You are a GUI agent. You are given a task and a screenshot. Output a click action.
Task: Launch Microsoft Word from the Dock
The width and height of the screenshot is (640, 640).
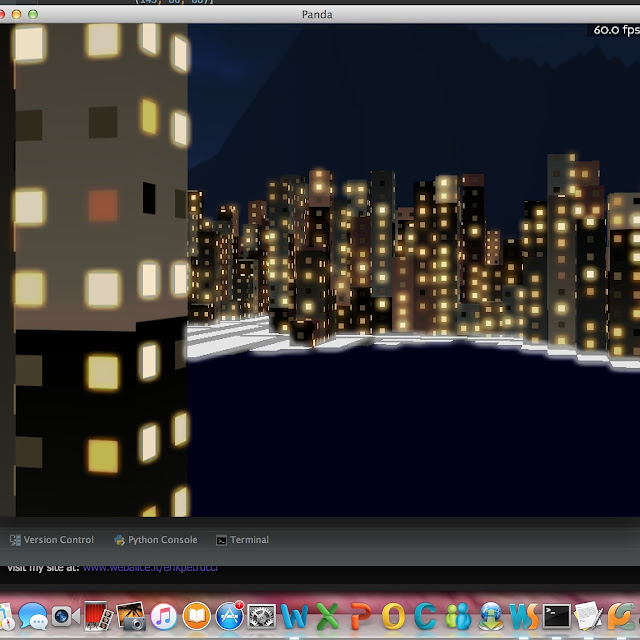coord(294,616)
